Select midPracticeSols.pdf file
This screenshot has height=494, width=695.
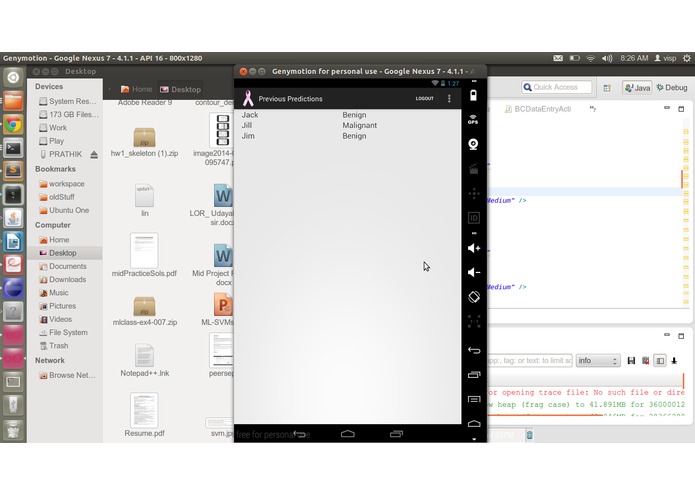click(x=144, y=255)
